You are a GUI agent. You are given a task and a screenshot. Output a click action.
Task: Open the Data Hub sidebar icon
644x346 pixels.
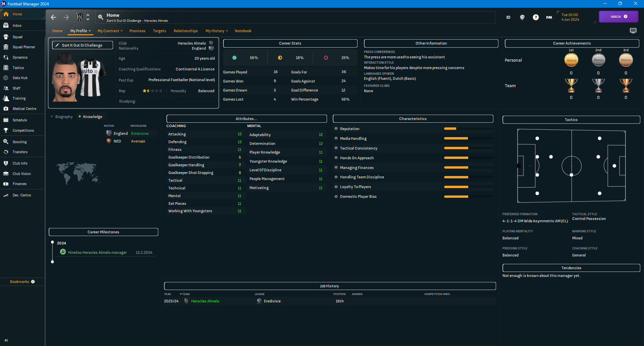point(6,78)
